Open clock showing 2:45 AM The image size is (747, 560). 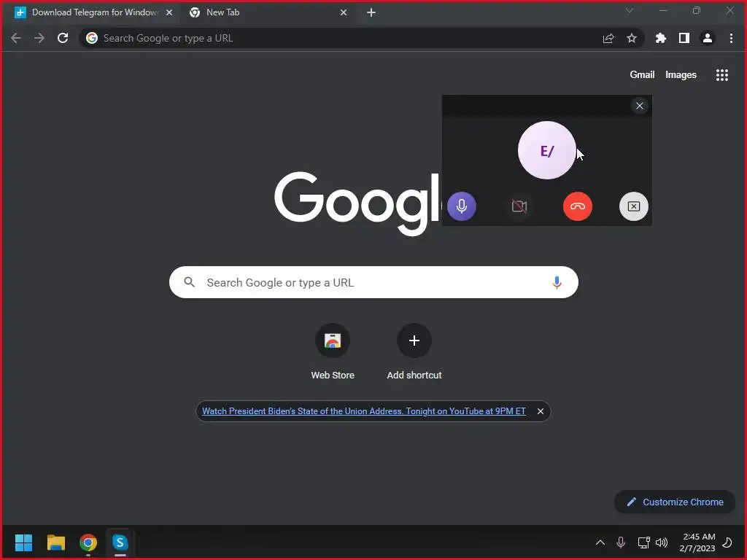(697, 542)
